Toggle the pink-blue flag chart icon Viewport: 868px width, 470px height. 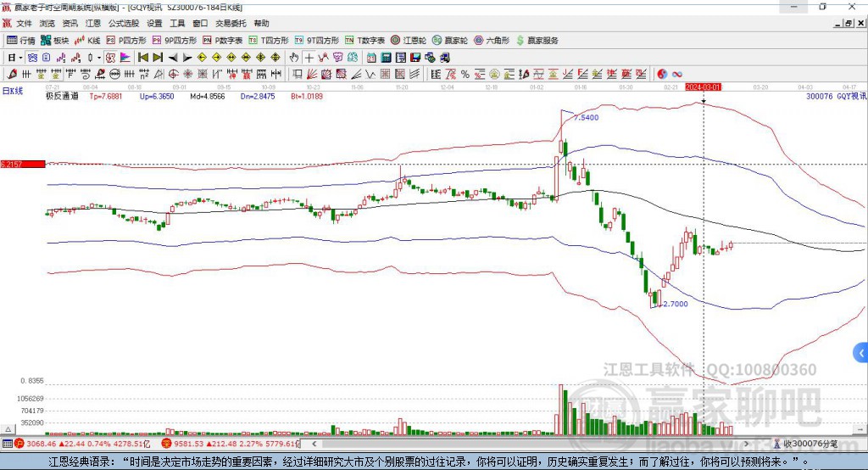point(125,58)
